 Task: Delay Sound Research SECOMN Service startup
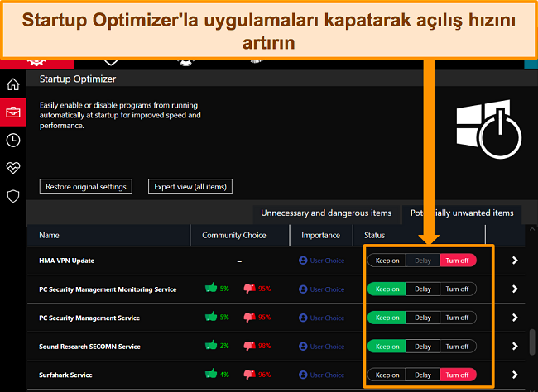[423, 347]
